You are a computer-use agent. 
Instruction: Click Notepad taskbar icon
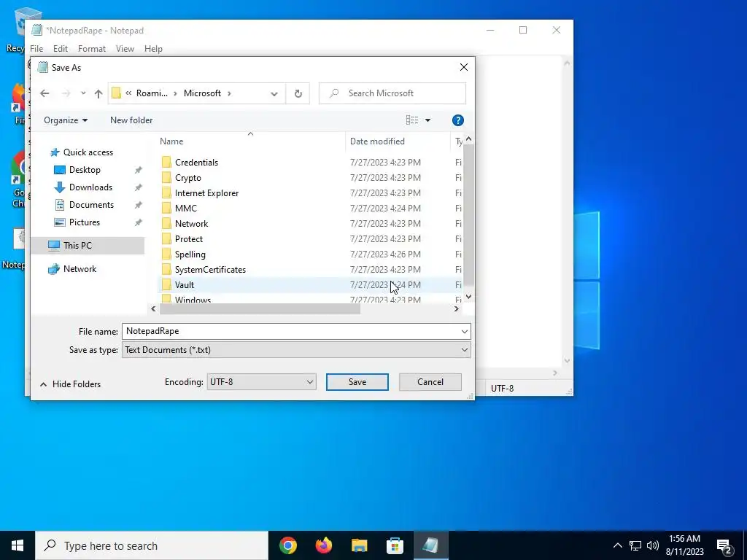pos(430,545)
